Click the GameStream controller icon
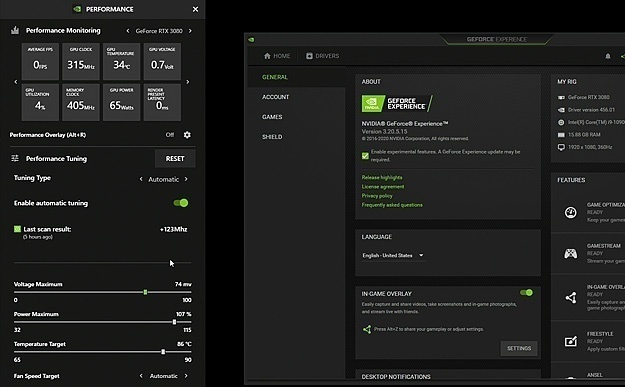Viewport: 625px width, 387px height. [570, 253]
